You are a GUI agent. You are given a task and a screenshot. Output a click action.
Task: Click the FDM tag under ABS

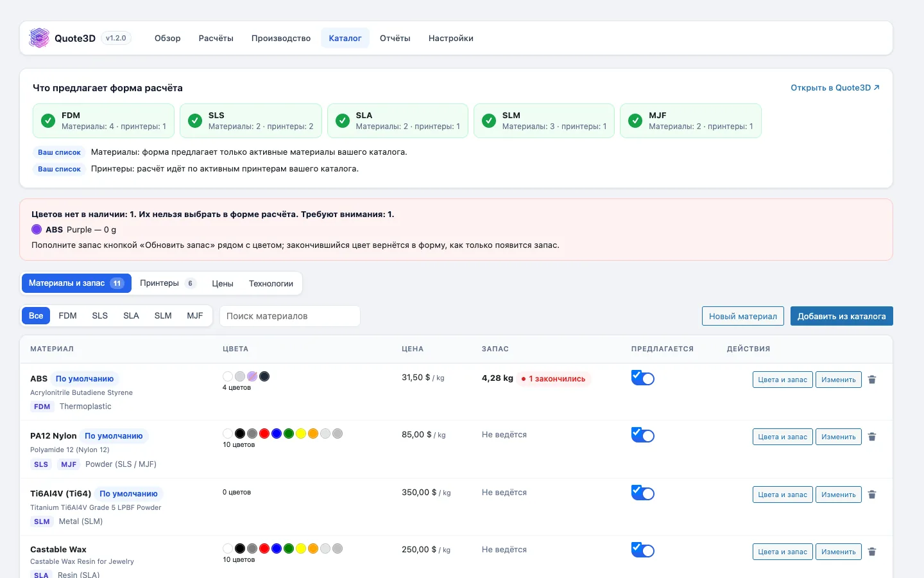(42, 407)
